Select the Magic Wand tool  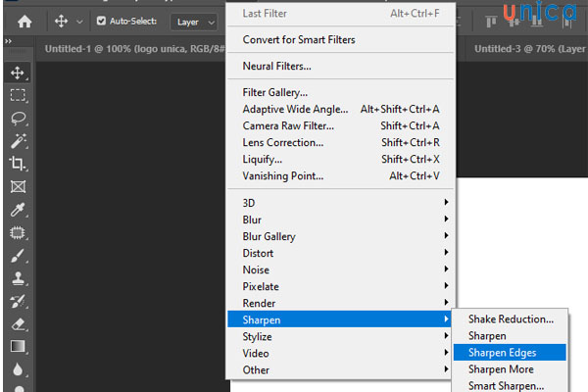coord(18,141)
